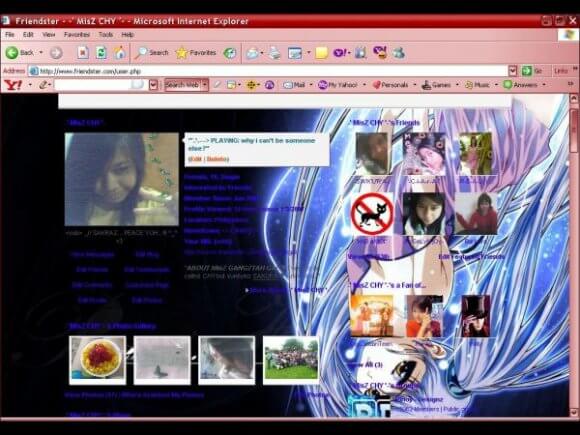Click in the address bar URL field
This screenshot has height=435, width=580.
coord(268,71)
